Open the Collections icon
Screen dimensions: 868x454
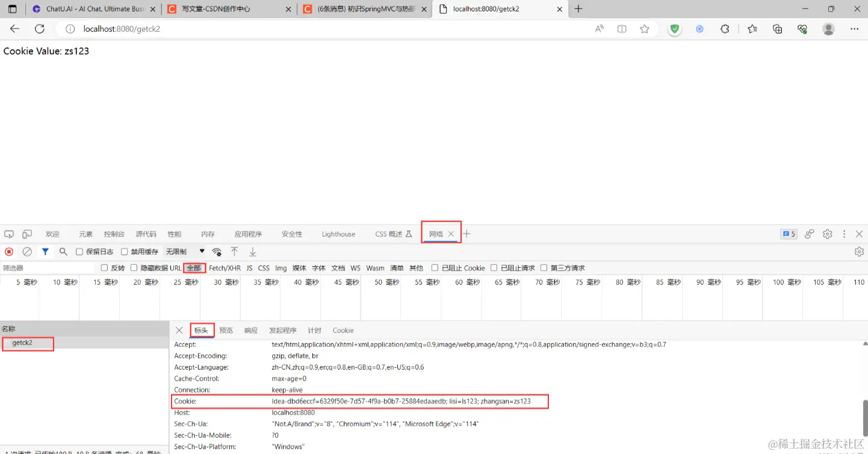click(x=777, y=29)
